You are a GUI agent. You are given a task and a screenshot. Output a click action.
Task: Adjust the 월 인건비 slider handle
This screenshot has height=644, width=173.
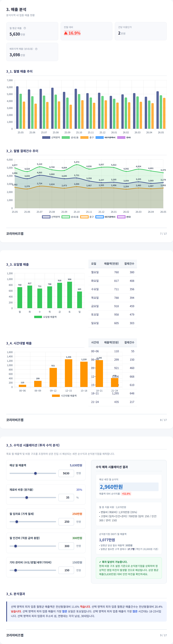click(x=15, y=546)
